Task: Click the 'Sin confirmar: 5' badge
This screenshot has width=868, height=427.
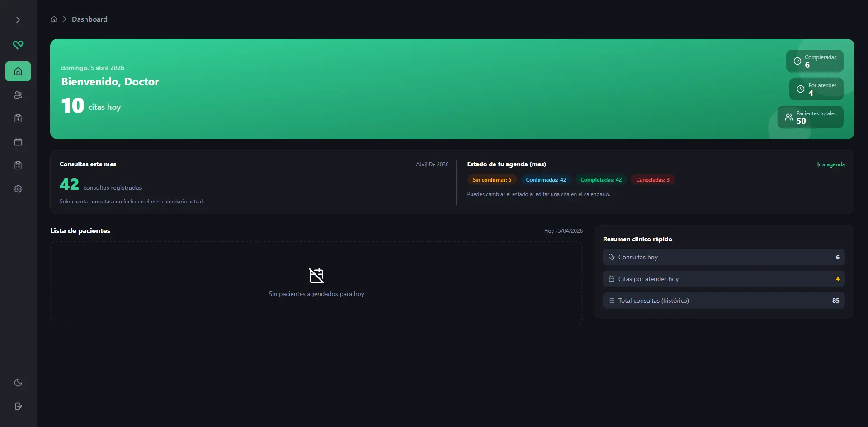Action: [x=492, y=180]
